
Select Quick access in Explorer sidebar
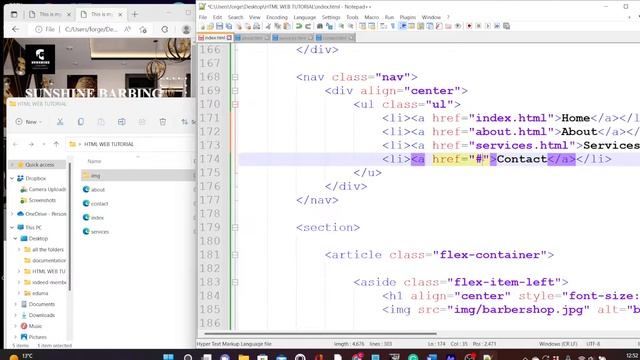[37, 164]
